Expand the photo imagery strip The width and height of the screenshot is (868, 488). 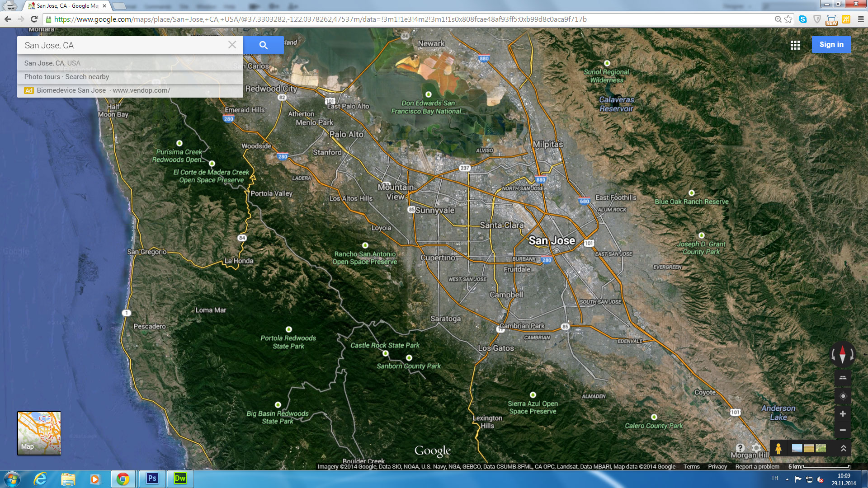843,448
